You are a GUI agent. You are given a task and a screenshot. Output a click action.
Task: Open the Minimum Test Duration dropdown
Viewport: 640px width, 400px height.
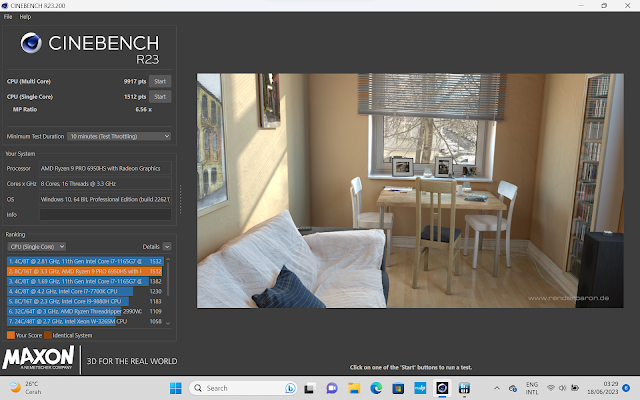[x=119, y=136]
